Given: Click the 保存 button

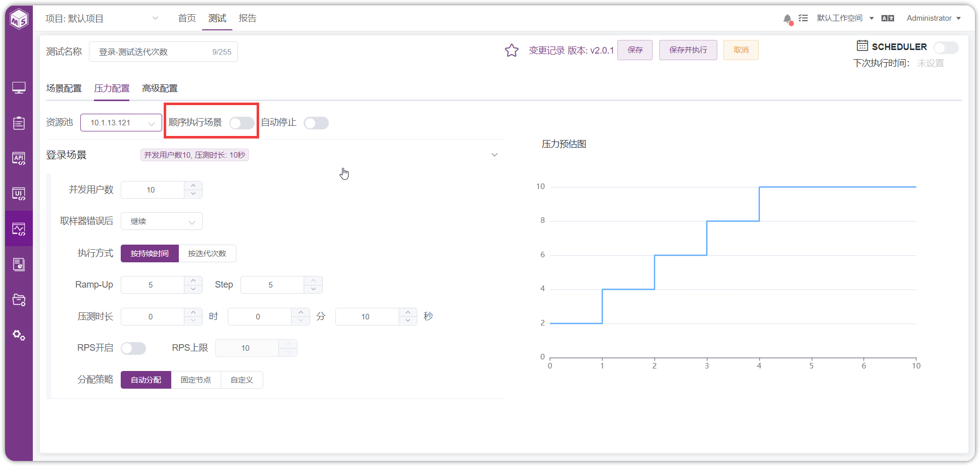Looking at the screenshot, I should point(635,50).
